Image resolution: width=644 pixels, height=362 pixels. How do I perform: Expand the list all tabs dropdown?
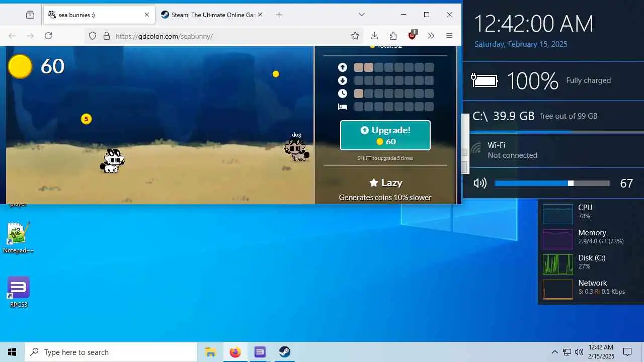point(361,15)
